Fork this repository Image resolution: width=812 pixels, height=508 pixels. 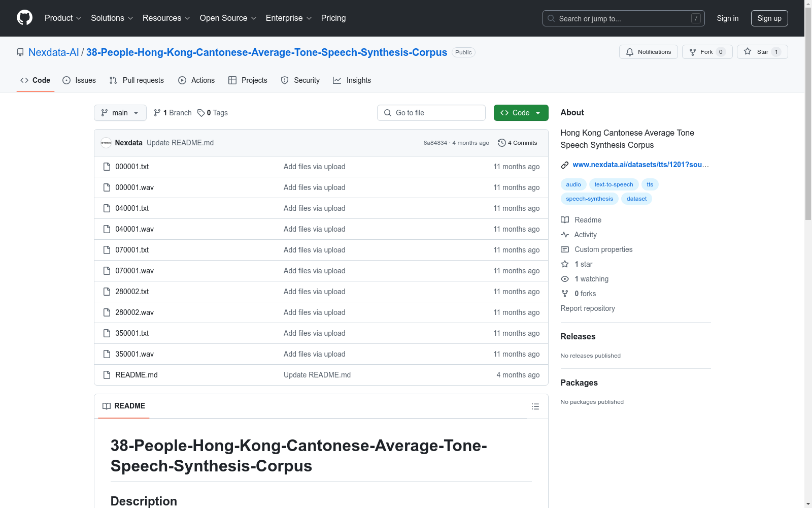707,52
